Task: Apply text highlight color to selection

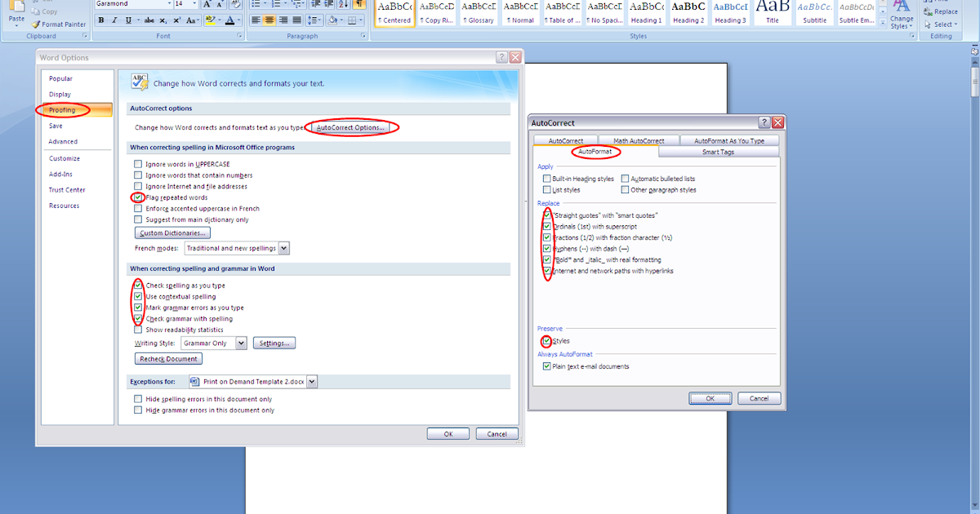Action: point(211,19)
